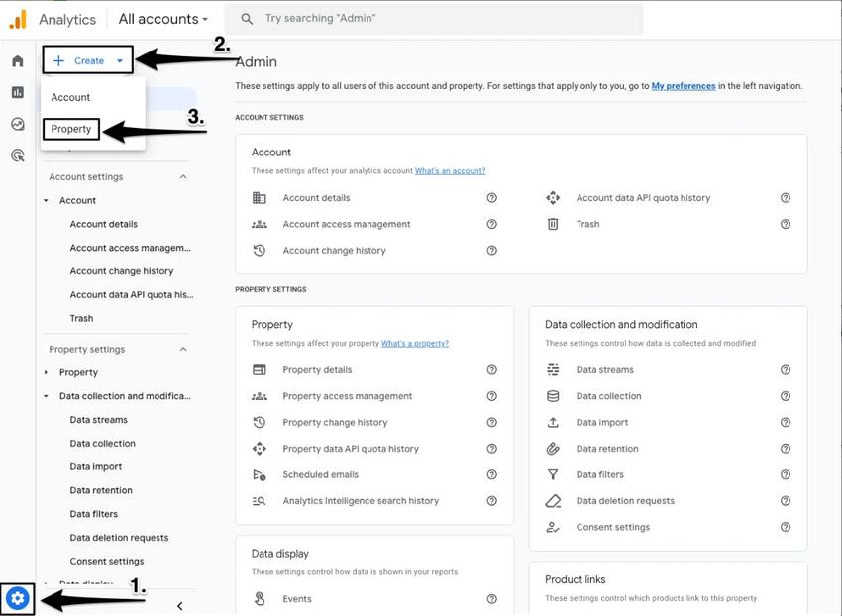Open the "What's an account?" link
The height and width of the screenshot is (616, 842).
(x=450, y=171)
